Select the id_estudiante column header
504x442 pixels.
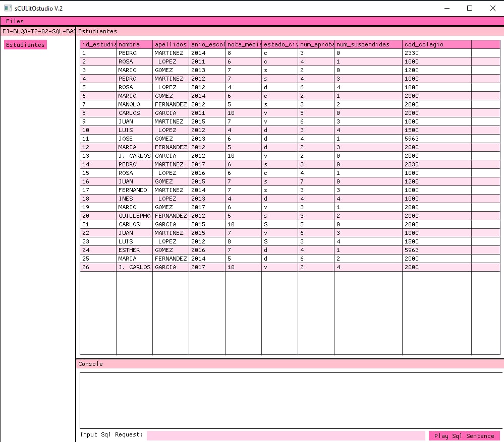(x=97, y=44)
